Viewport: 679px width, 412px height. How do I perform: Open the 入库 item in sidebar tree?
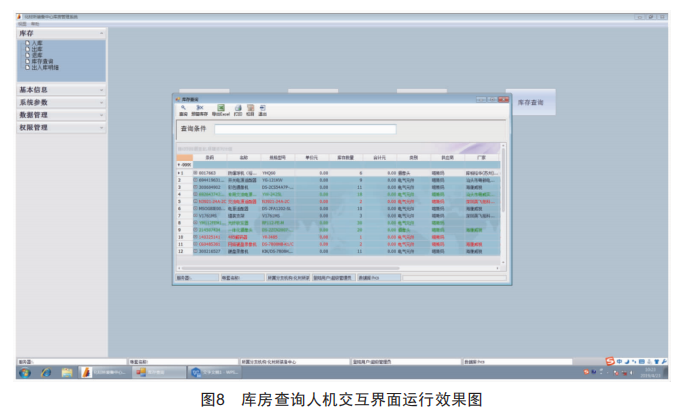coord(36,44)
